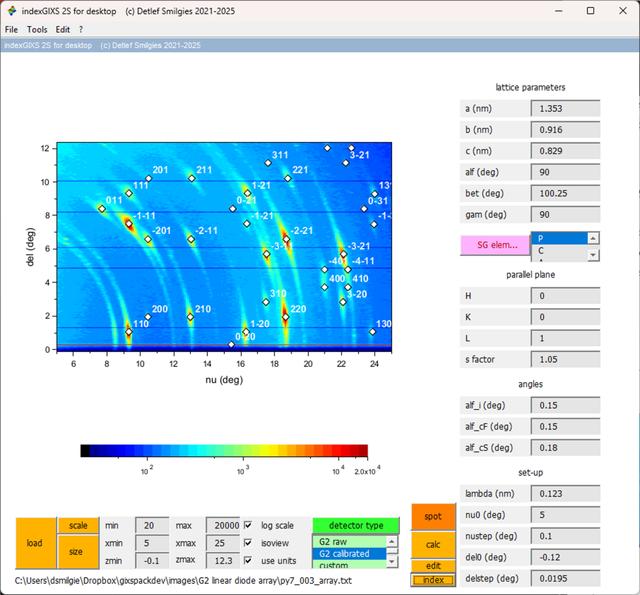Click the space group list down arrow
The height and width of the screenshot is (595, 640).
593,255
